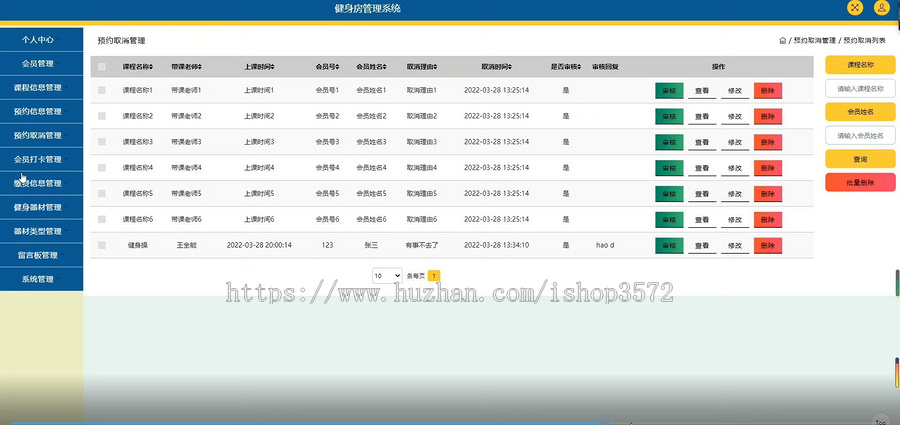The width and height of the screenshot is (900, 425).
Task: Expand the 健身器材管理 sidebar menu
Action: click(x=41, y=207)
